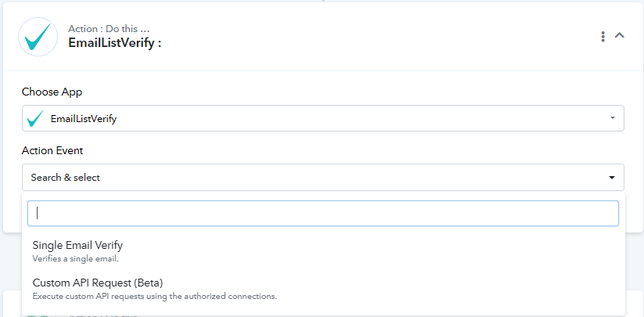Image resolution: width=644 pixels, height=317 pixels.
Task: Click the "EmailListVerify :" step title
Action: coord(114,43)
